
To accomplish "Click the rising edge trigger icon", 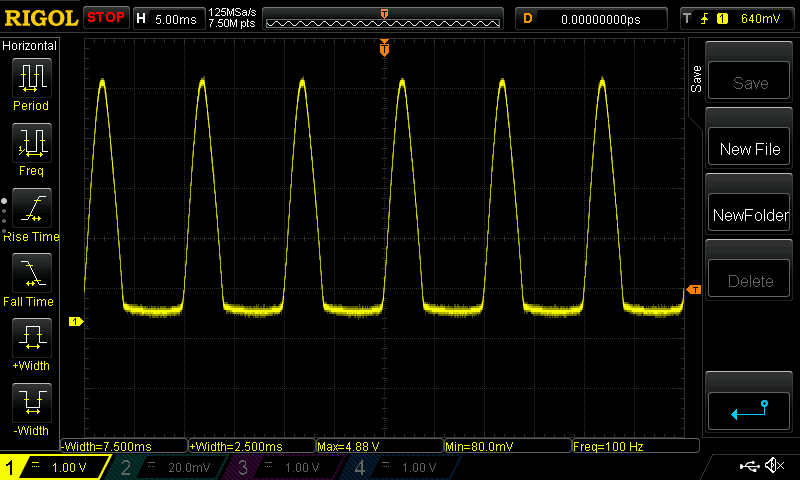I will [705, 19].
